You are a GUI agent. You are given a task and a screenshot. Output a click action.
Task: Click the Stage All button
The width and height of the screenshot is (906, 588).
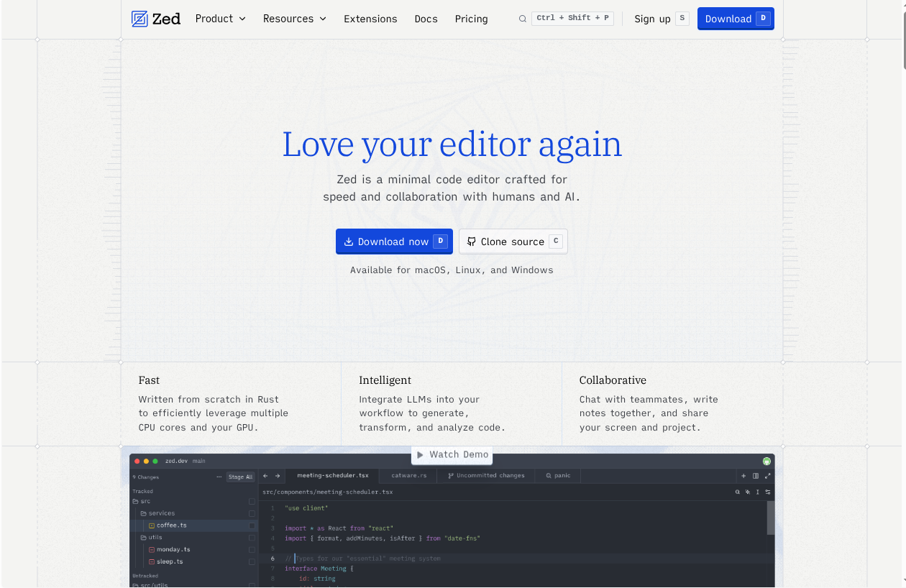pyautogui.click(x=240, y=477)
